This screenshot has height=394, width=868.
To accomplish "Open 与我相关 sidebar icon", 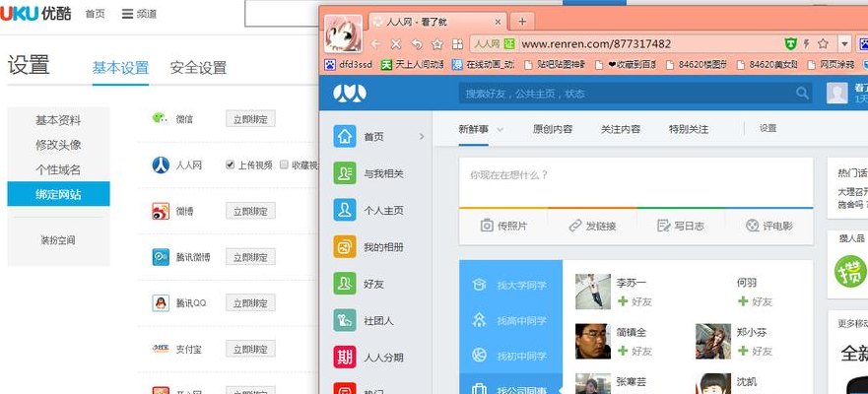I will click(x=344, y=173).
